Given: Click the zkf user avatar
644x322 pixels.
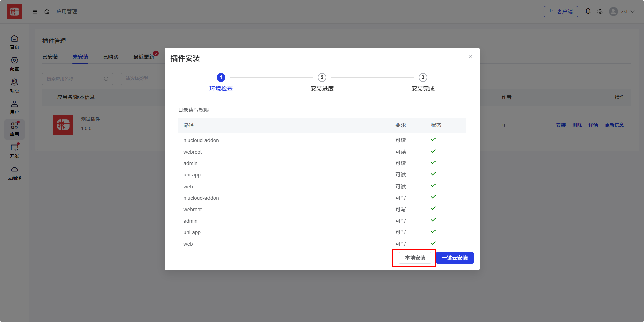Looking at the screenshot, I should click(x=613, y=12).
